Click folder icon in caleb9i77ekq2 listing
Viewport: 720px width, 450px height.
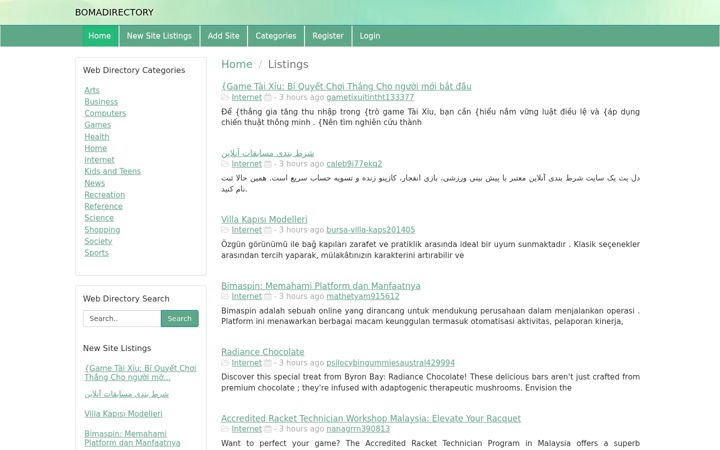tap(225, 163)
